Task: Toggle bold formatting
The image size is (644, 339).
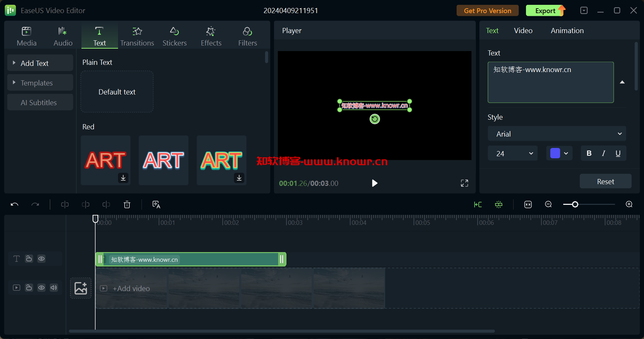Action: pos(589,153)
